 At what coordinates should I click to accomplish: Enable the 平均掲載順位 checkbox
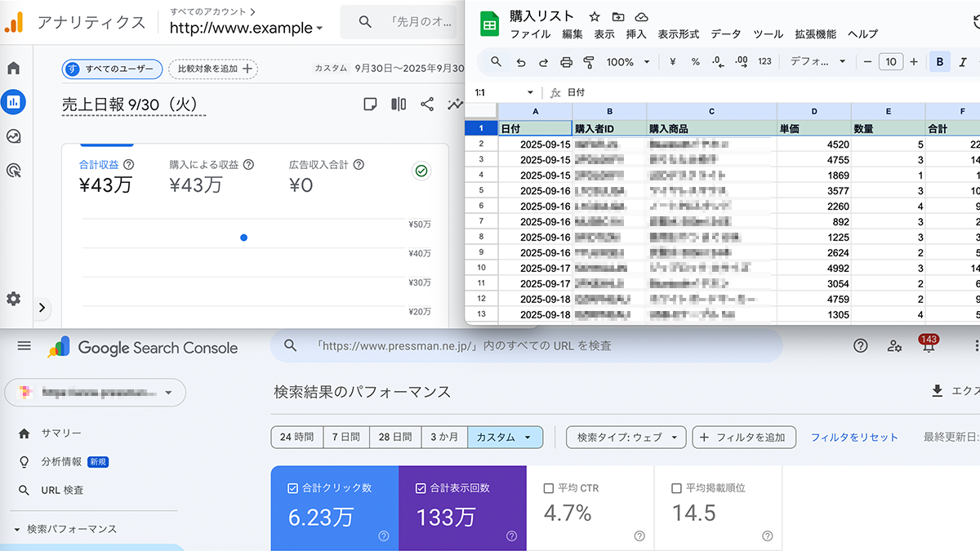point(676,488)
